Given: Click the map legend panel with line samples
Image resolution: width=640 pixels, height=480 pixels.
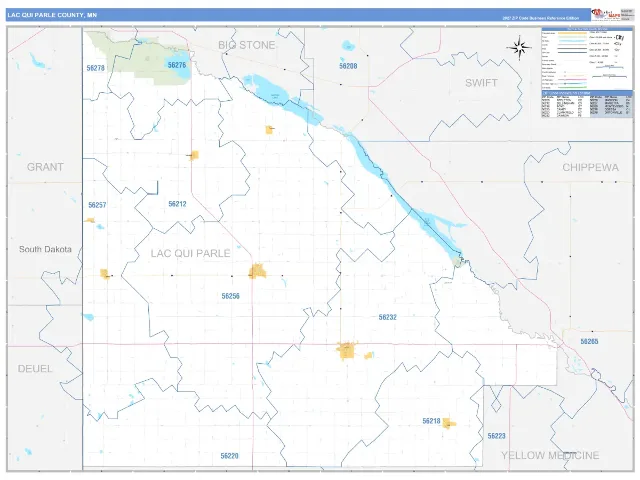Looking at the screenshot, I should pos(587,59).
